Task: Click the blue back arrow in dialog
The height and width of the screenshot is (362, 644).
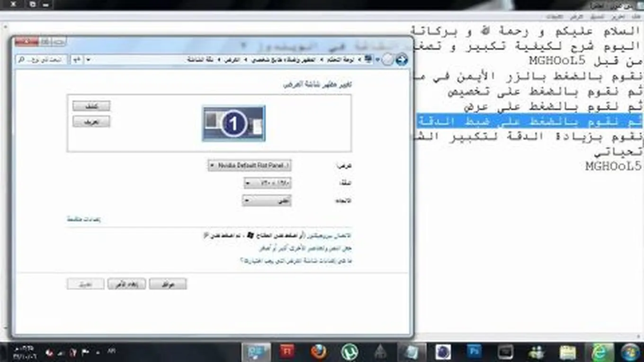Action: 401,60
